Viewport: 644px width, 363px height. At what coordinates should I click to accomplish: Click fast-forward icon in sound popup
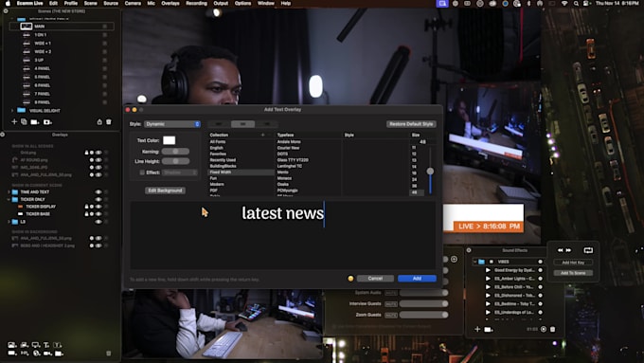(x=568, y=250)
